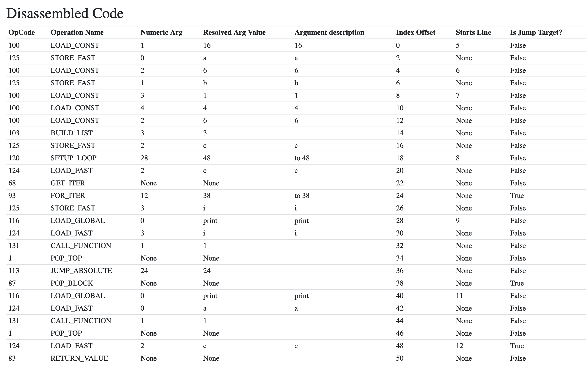Click the "to 48" argument description

(x=302, y=158)
